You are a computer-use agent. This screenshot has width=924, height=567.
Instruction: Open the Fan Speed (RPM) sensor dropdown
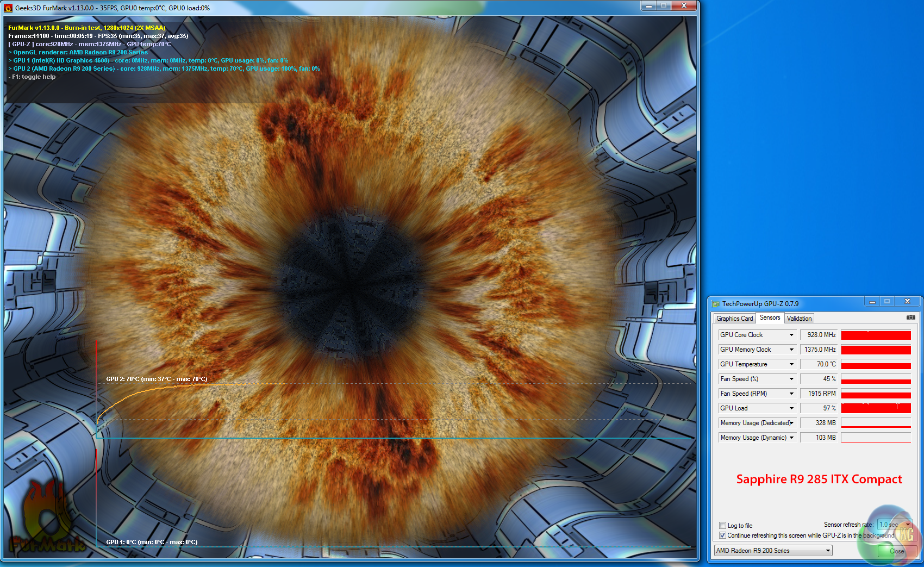click(x=791, y=394)
